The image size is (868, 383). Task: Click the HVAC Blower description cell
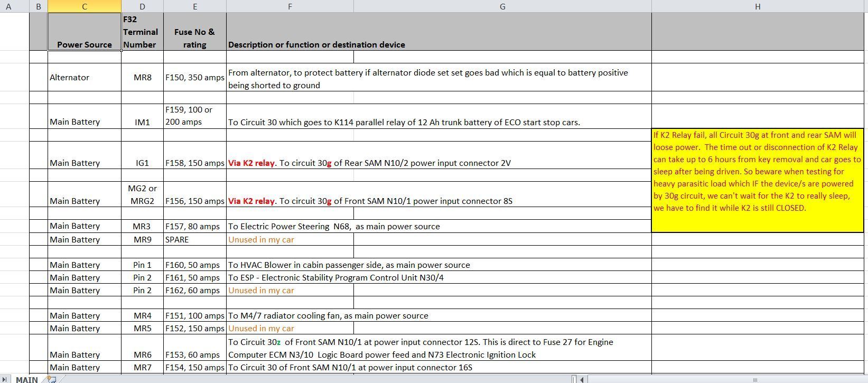coord(439,265)
